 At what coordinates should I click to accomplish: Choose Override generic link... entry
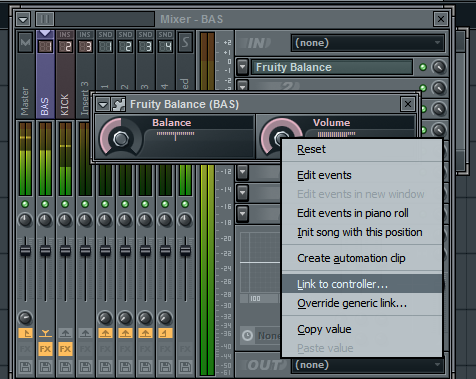362,303
